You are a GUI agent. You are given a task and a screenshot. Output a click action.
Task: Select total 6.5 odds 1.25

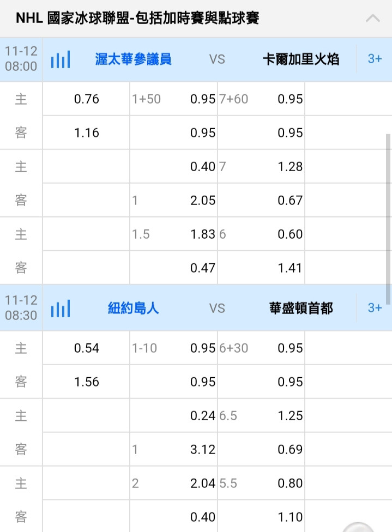[261, 415]
